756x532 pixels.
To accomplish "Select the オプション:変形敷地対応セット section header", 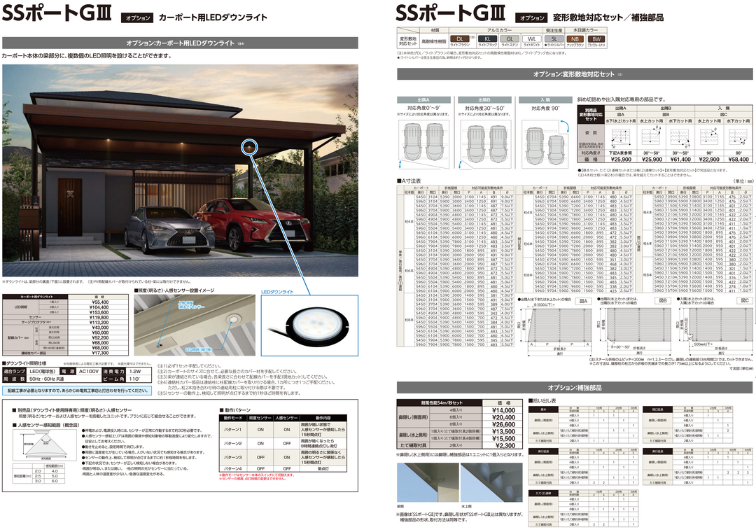I will click(x=574, y=74).
